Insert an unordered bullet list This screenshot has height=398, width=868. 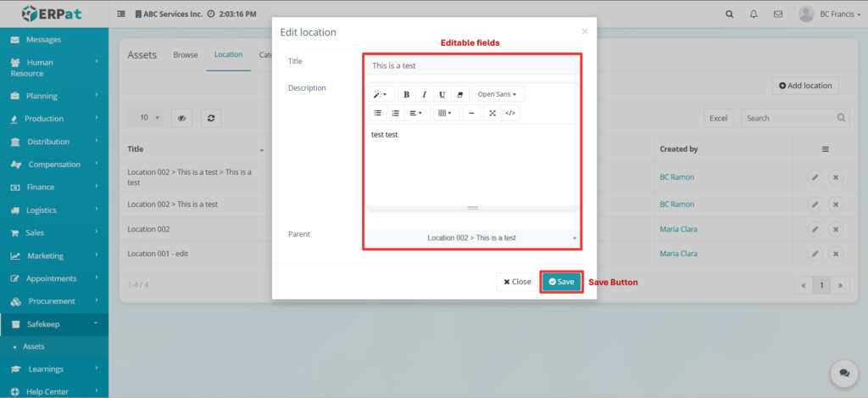tap(377, 113)
